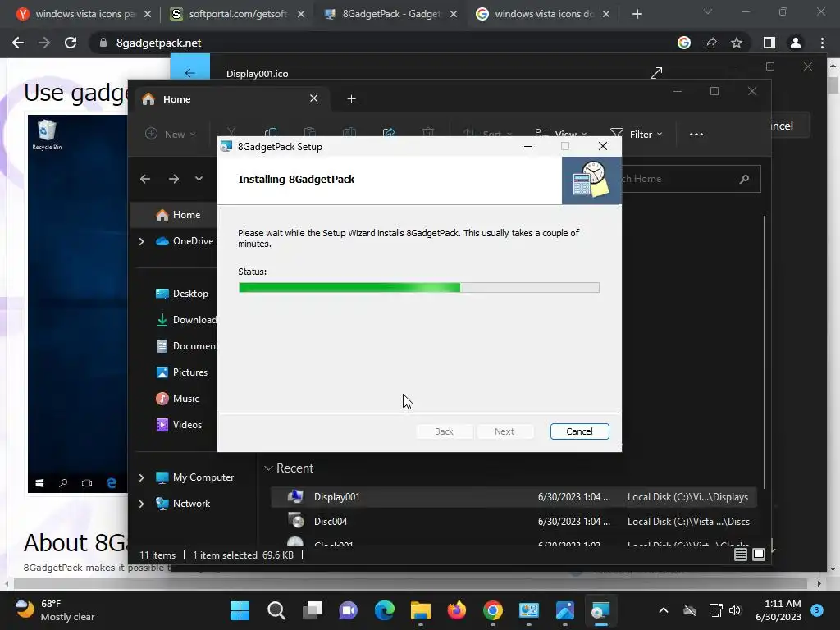Open the Filter dropdown in Explorer

click(637, 134)
